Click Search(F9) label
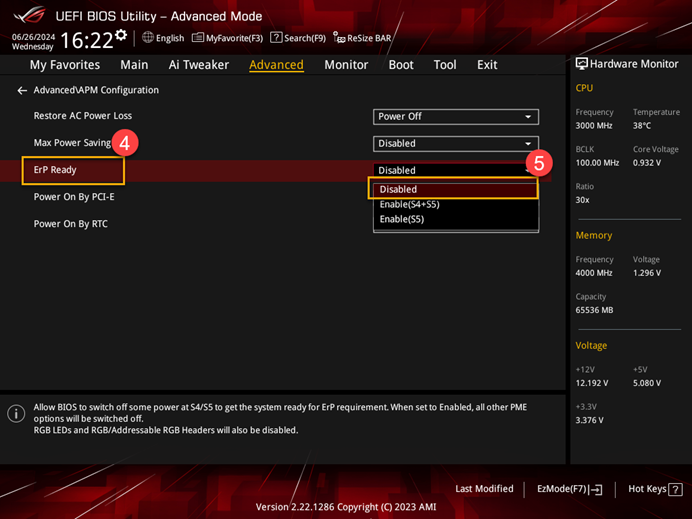The width and height of the screenshot is (692, 519). 305,38
